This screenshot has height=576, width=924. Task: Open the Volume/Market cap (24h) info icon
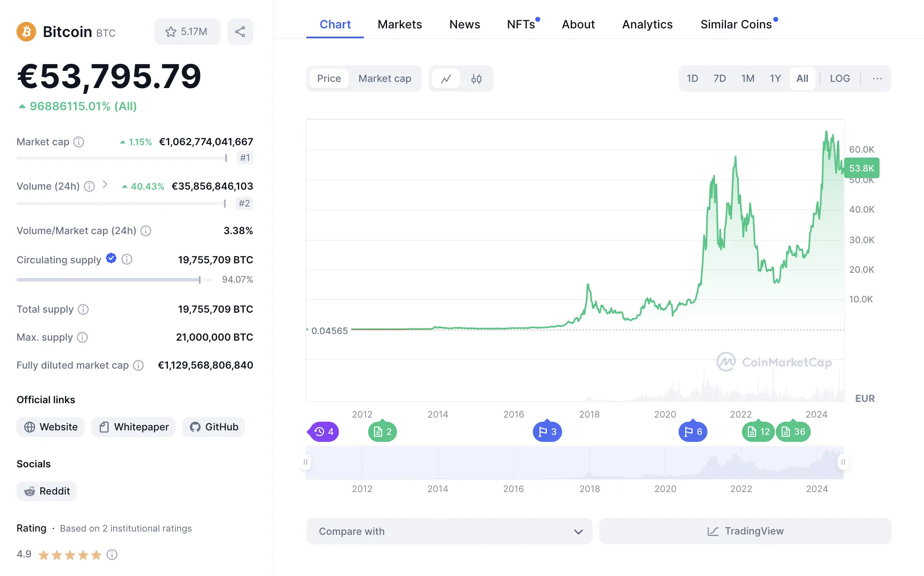pos(146,231)
